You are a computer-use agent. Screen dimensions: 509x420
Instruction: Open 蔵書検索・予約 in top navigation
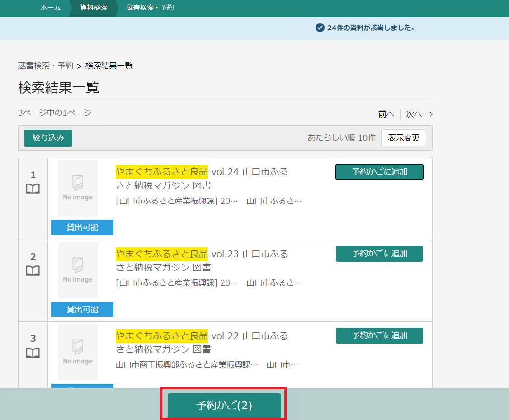[x=150, y=8]
